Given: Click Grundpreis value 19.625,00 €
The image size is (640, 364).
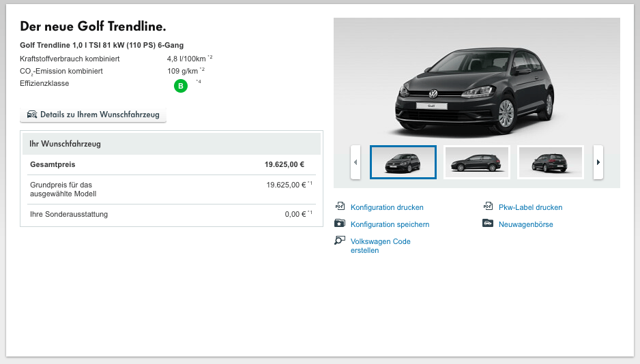Looking at the screenshot, I should coord(286,185).
